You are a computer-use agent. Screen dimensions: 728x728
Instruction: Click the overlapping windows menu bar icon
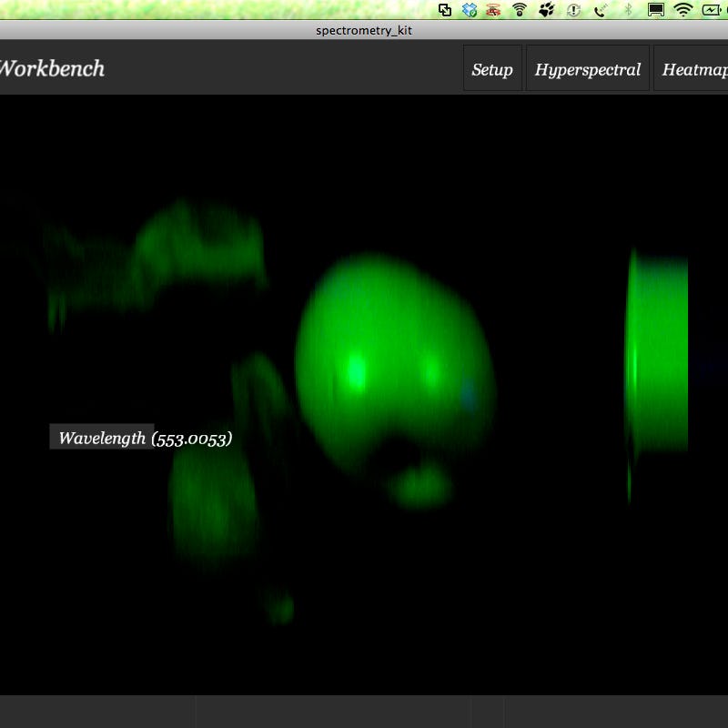point(445,10)
